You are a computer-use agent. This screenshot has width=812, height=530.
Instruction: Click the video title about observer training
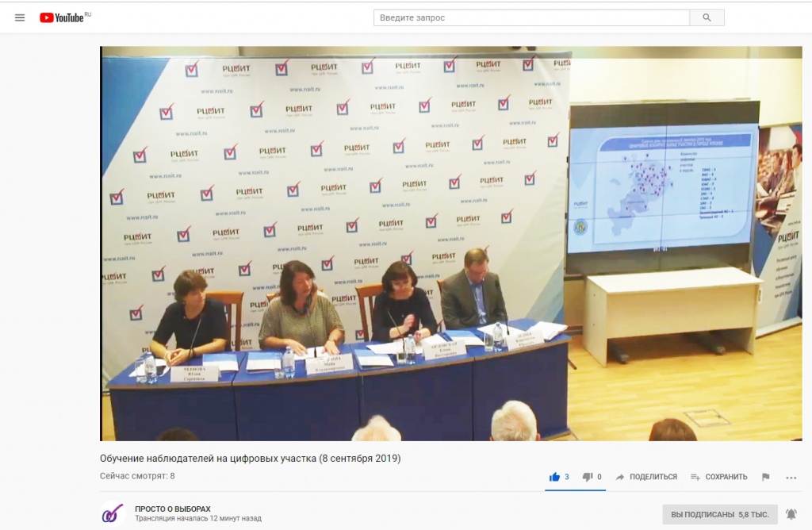(x=250, y=458)
